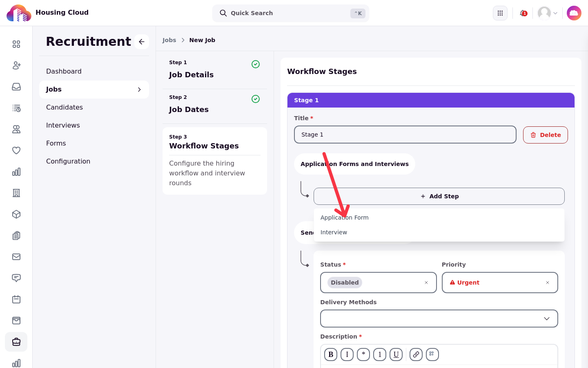Clear the Urgent priority selection
This screenshot has height=368, width=588.
point(548,283)
